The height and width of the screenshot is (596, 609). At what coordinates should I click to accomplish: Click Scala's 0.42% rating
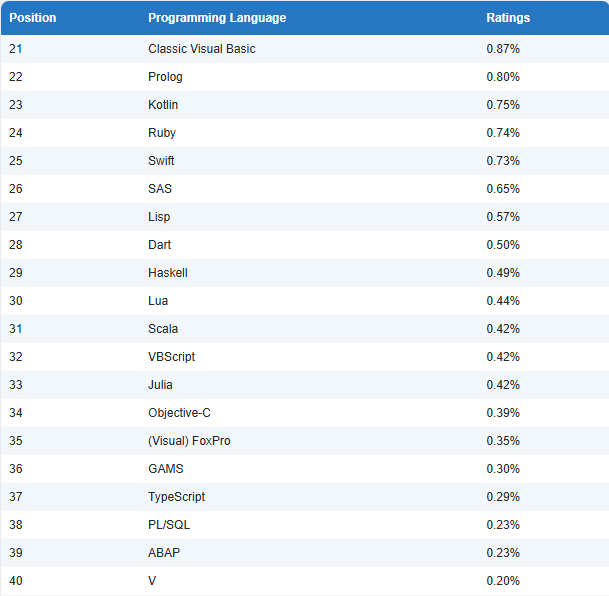[x=503, y=328]
